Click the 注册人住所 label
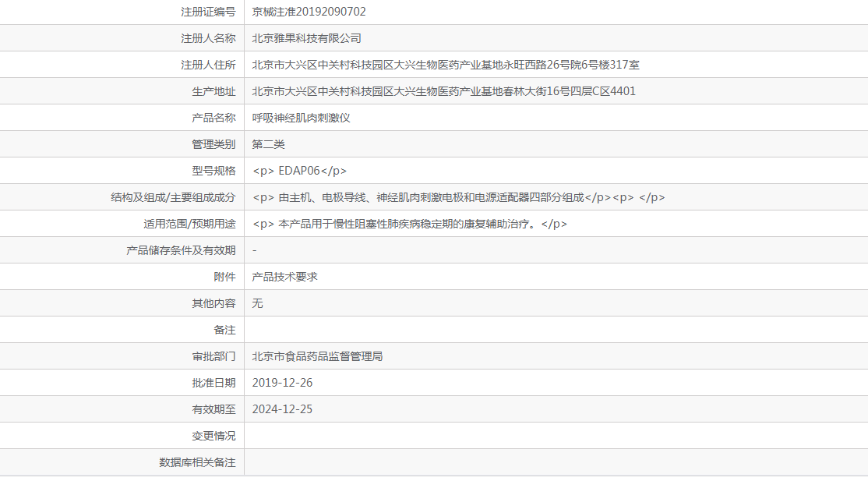Screen dimensions: 868x481 pyautogui.click(x=208, y=65)
